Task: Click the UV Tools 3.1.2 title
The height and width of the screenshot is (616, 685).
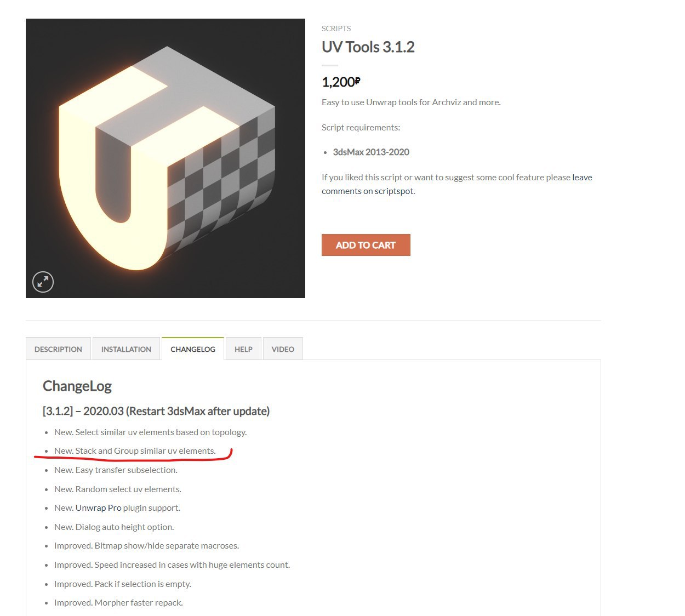Action: (368, 47)
